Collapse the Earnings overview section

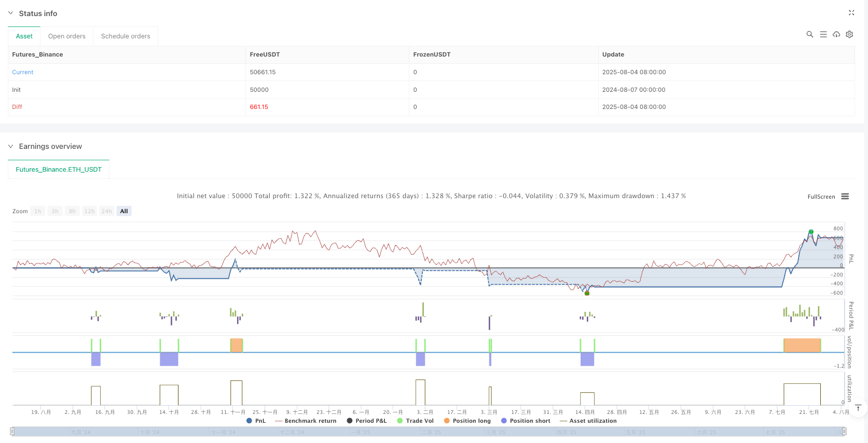click(10, 146)
